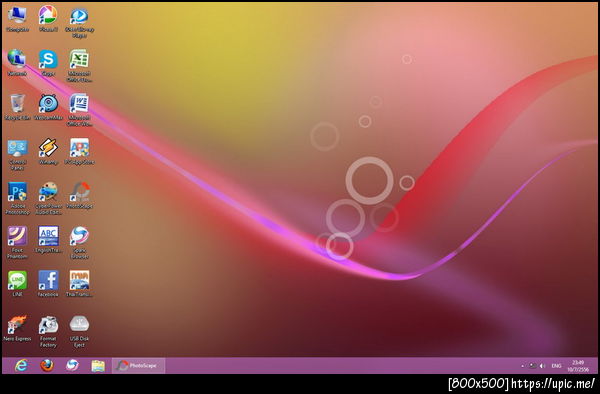Click the network status tray icon
600x394 pixels.
pos(532,366)
